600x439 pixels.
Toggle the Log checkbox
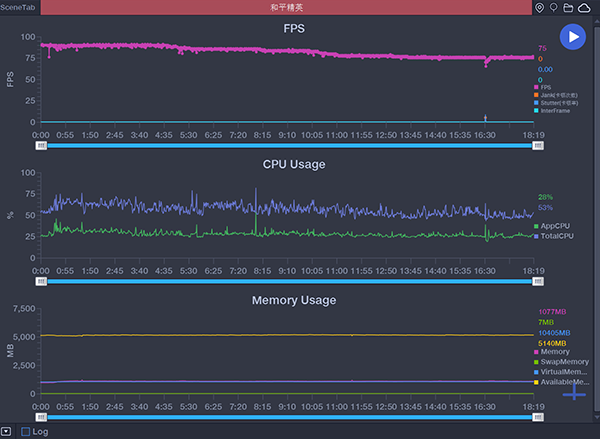[x=26, y=432]
